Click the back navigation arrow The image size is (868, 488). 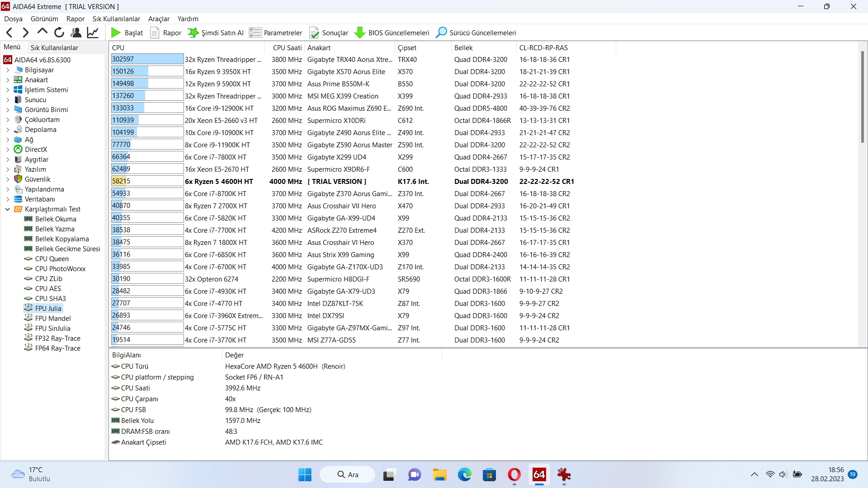pyautogui.click(x=9, y=33)
